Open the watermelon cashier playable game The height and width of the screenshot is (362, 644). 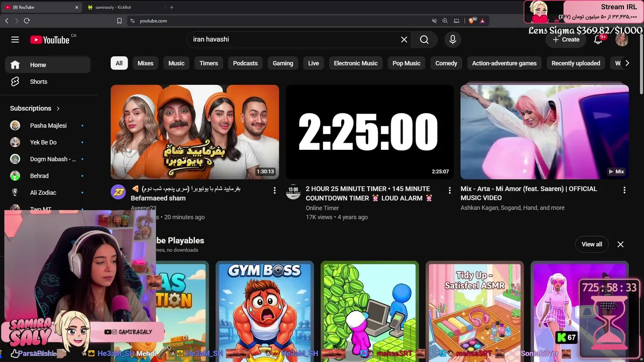(370, 311)
